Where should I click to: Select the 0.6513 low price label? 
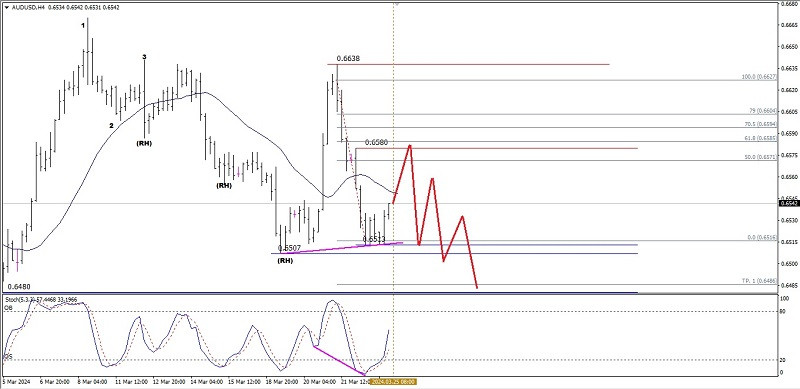tap(373, 239)
